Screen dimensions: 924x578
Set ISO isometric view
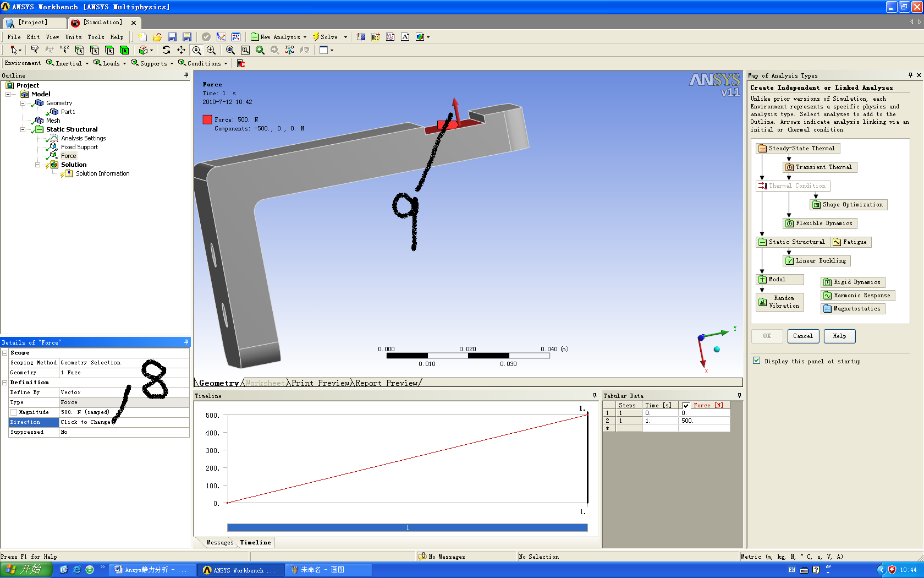click(x=290, y=50)
